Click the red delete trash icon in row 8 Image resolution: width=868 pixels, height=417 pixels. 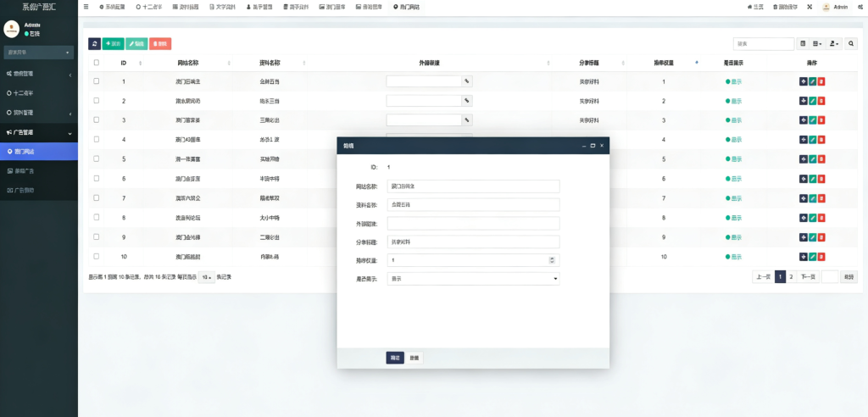coord(821,218)
